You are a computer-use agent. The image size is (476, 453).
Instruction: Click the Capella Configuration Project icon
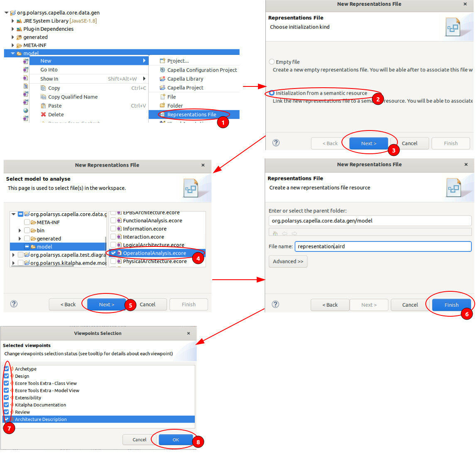(162, 70)
